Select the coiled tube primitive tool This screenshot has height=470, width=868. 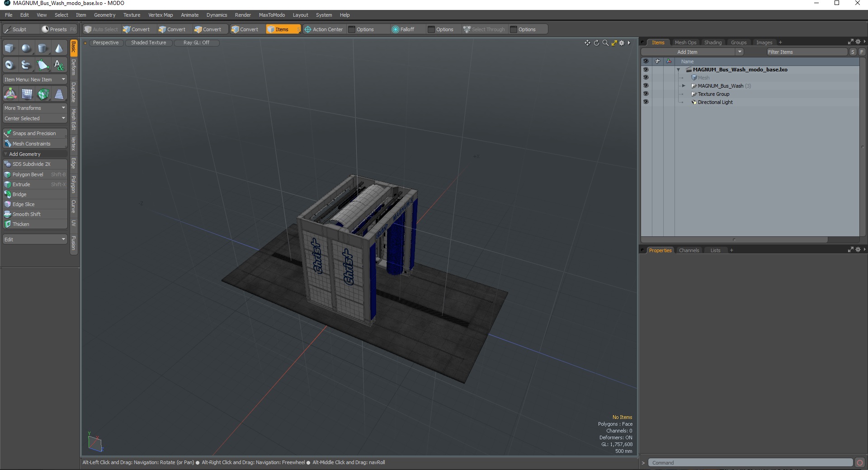point(26,65)
